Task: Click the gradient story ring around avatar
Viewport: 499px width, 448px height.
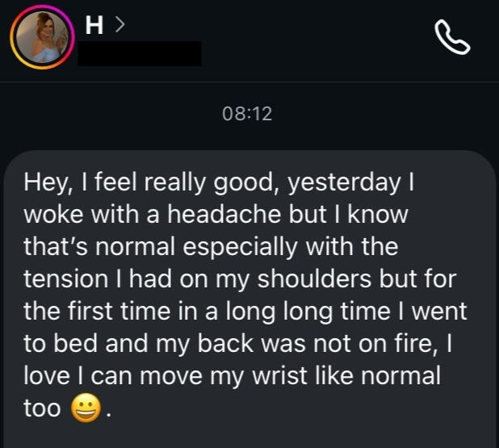Action: tap(42, 37)
